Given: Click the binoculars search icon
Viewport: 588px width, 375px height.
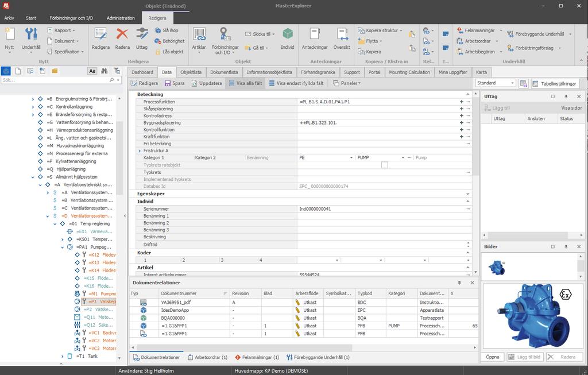Looking at the screenshot, I should (105, 71).
